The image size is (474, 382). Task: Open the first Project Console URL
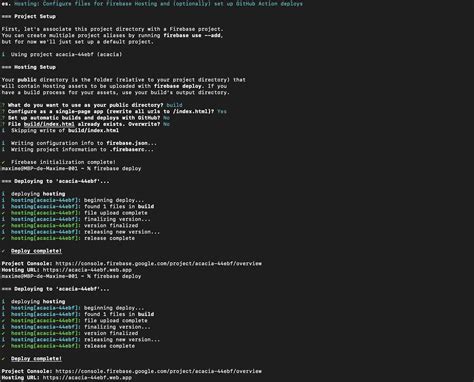point(159,263)
